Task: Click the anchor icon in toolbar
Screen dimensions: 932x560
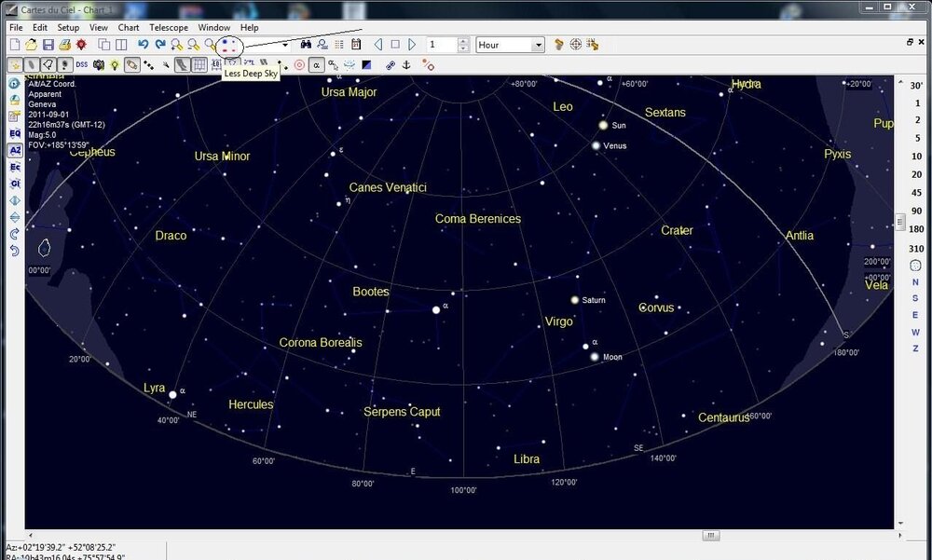Action: click(405, 65)
